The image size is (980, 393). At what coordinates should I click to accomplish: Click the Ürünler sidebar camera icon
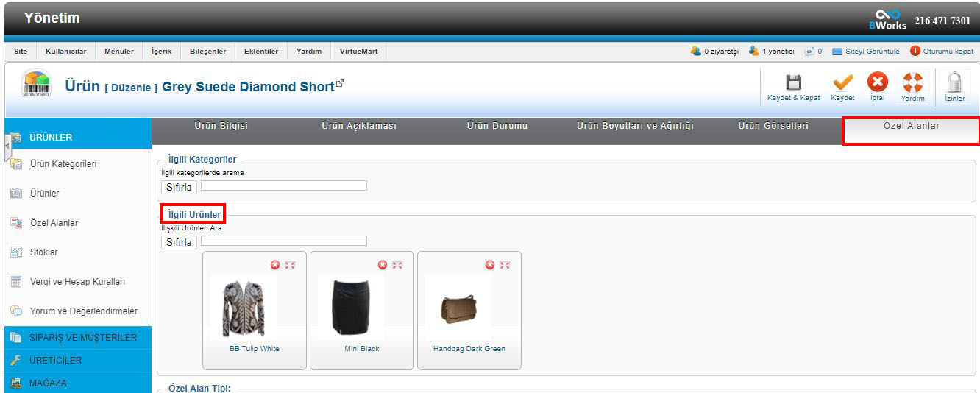[16, 194]
